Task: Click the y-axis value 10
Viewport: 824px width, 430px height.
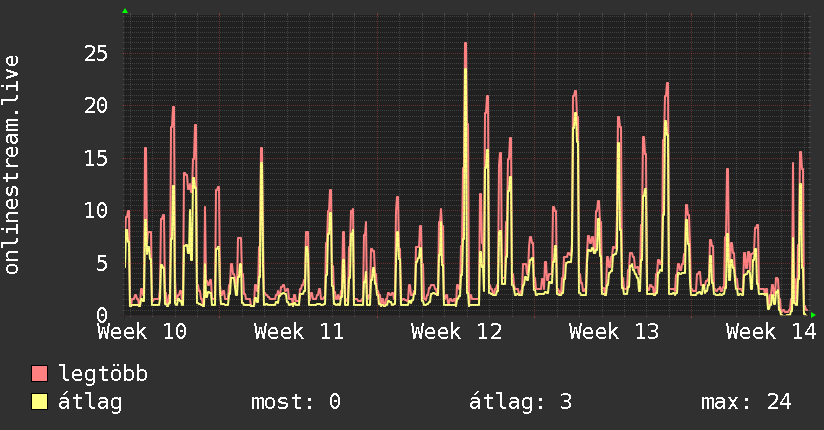Action: pos(96,210)
